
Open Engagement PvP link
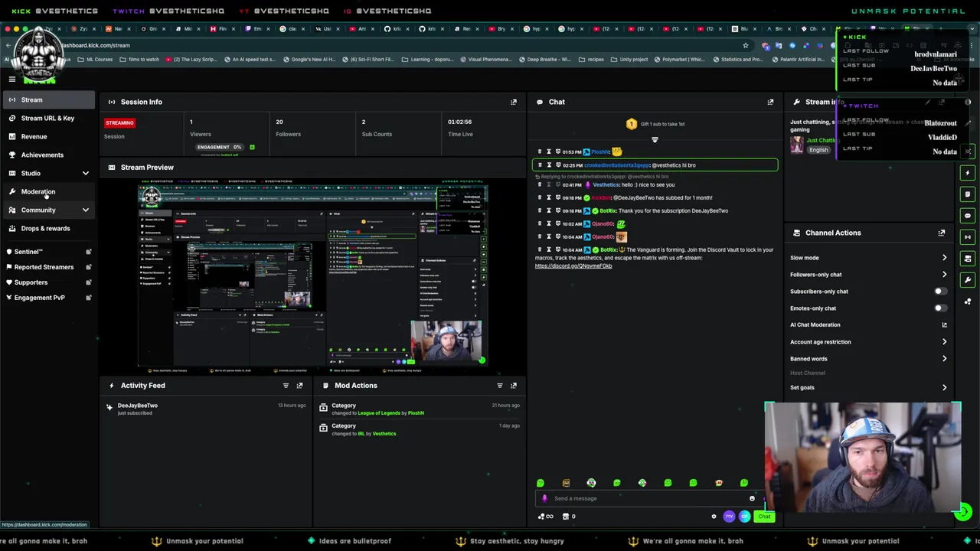coord(49,298)
